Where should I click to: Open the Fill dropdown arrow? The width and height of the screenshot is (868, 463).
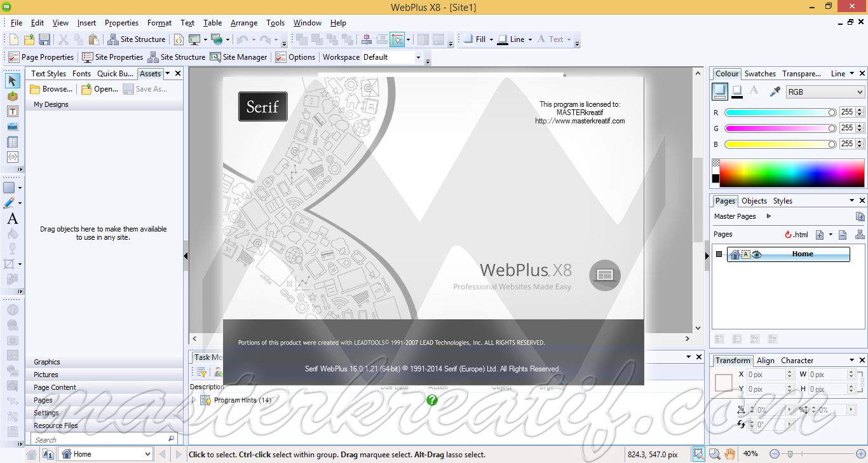[491, 39]
